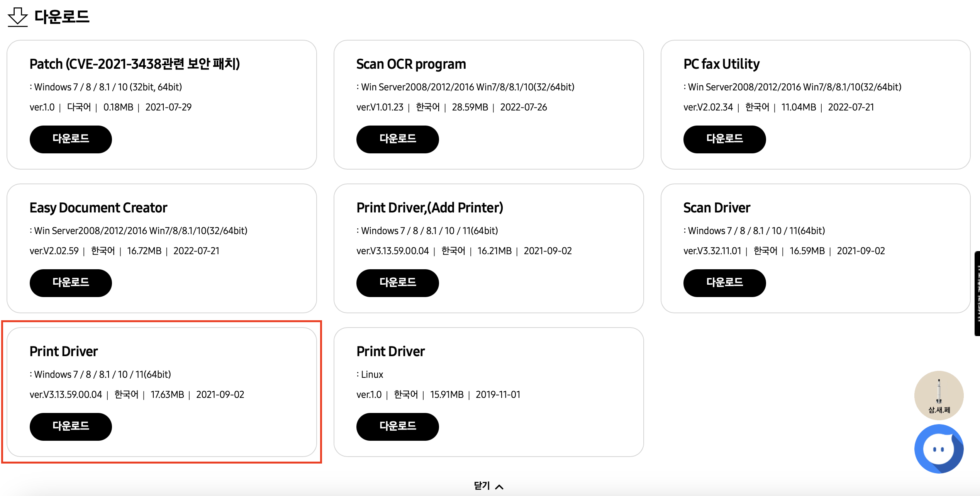This screenshot has width=980, height=496.
Task: Select the Easy Document Creator card
Action: (x=98, y=207)
